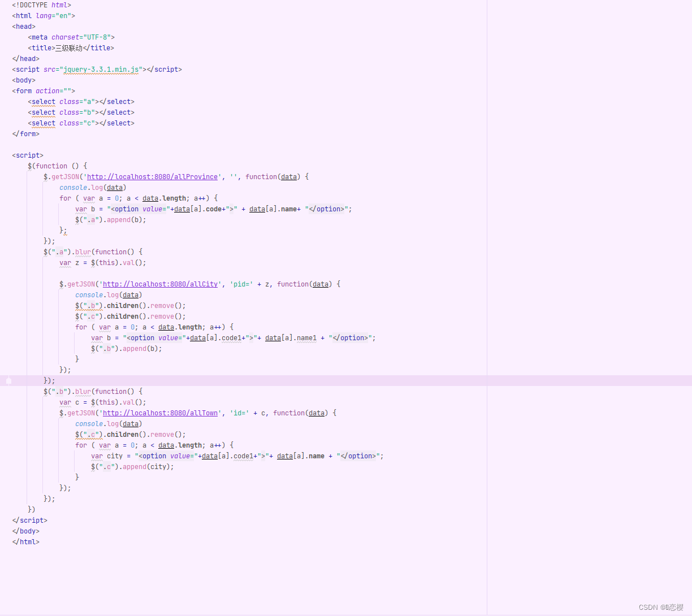Click the select with class="a"
Screen dimensions: 692x616
[81, 102]
